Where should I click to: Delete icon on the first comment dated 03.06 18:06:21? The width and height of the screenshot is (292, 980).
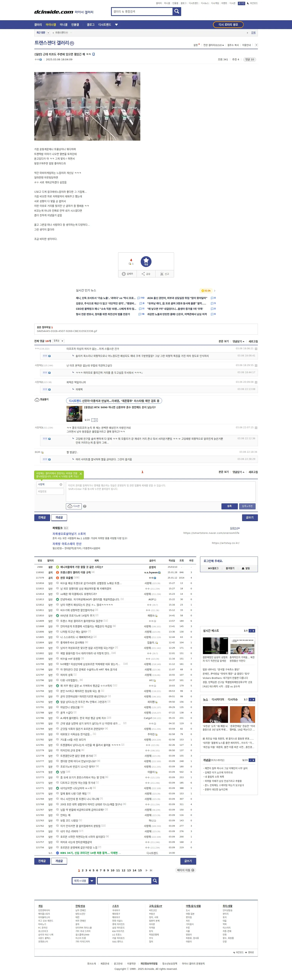(256, 349)
